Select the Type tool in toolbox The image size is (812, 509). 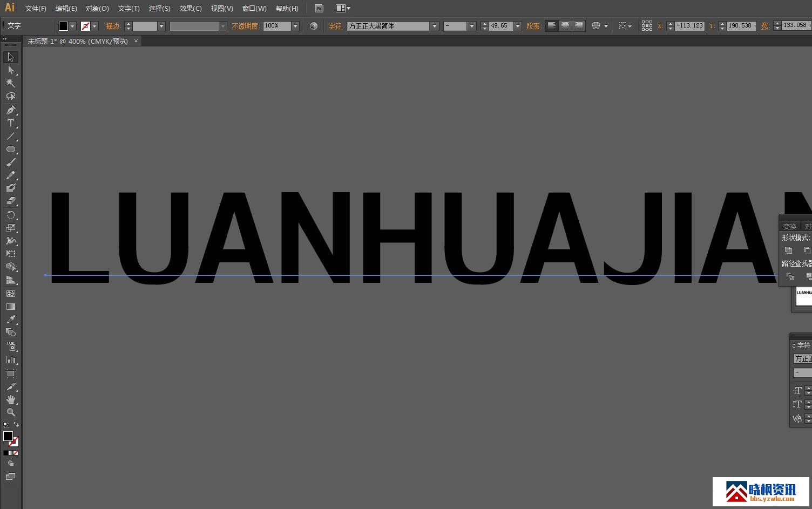[10, 123]
